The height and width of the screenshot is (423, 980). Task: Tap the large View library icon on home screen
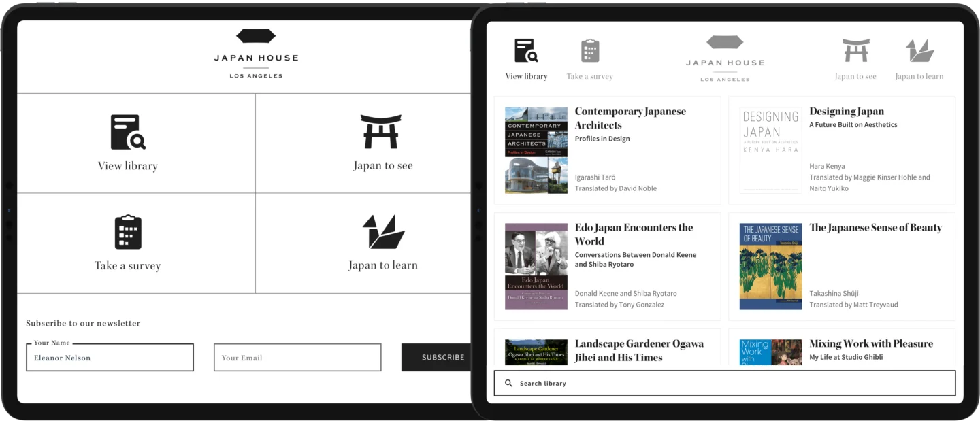tap(128, 132)
